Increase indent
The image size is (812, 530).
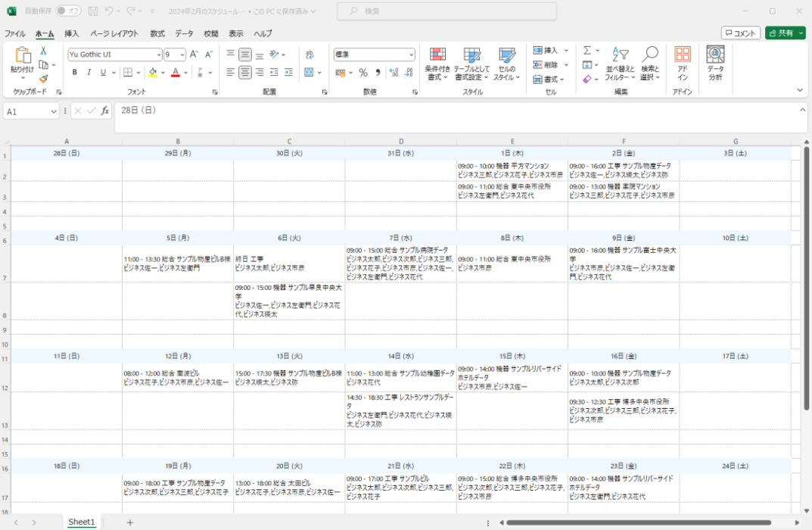coord(288,73)
